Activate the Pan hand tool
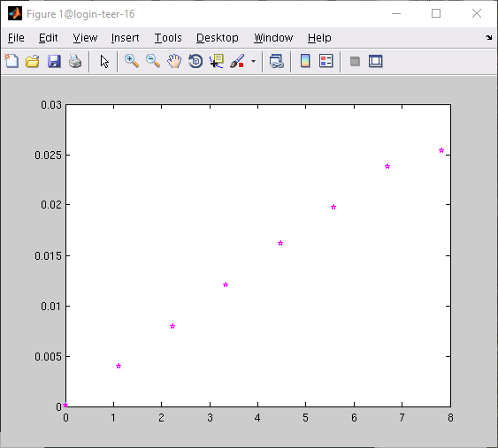Image resolution: width=498 pixels, height=448 pixels. coord(174,61)
